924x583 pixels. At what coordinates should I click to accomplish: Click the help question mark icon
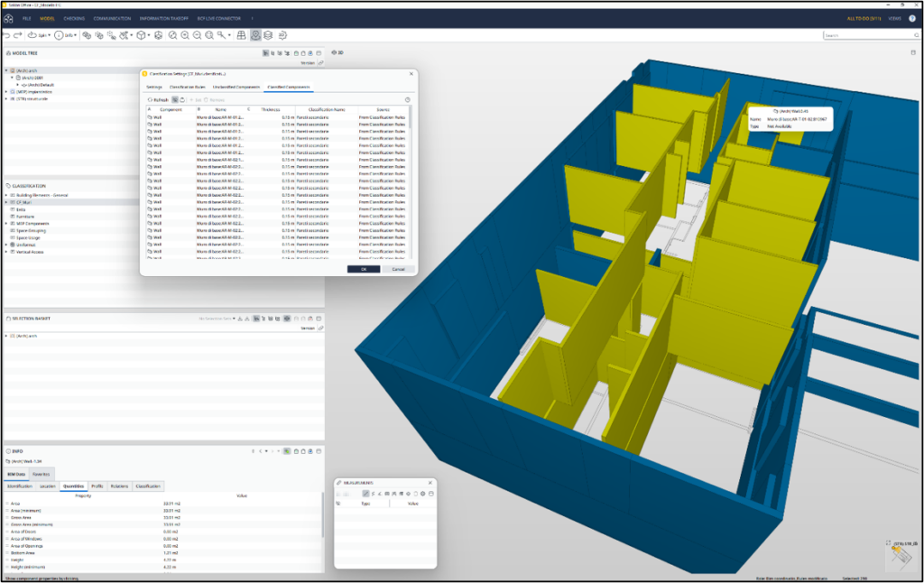click(912, 19)
